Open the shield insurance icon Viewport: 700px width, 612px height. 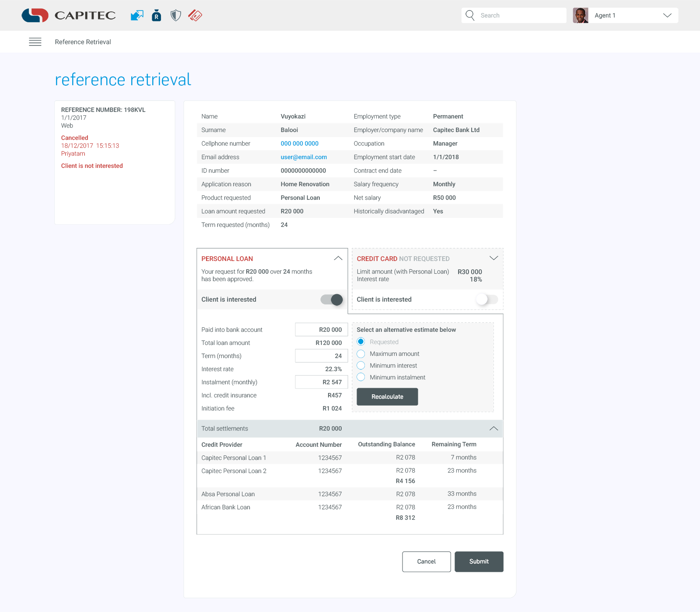click(x=176, y=15)
